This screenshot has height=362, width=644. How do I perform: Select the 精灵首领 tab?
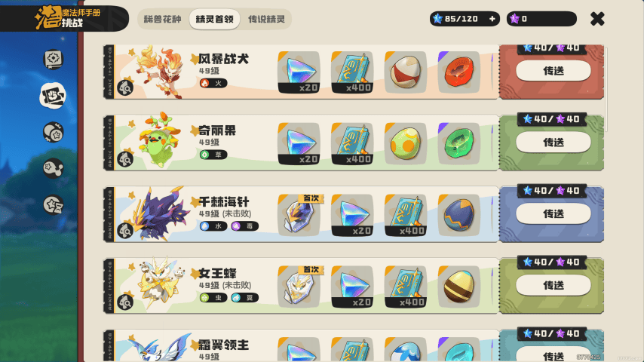pyautogui.click(x=214, y=20)
